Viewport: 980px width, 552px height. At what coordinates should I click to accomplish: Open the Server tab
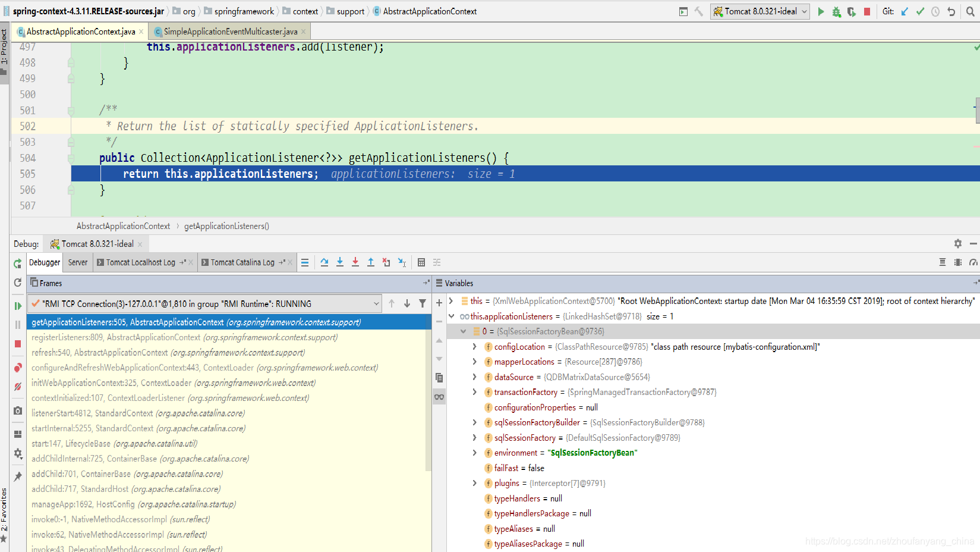pos(77,262)
